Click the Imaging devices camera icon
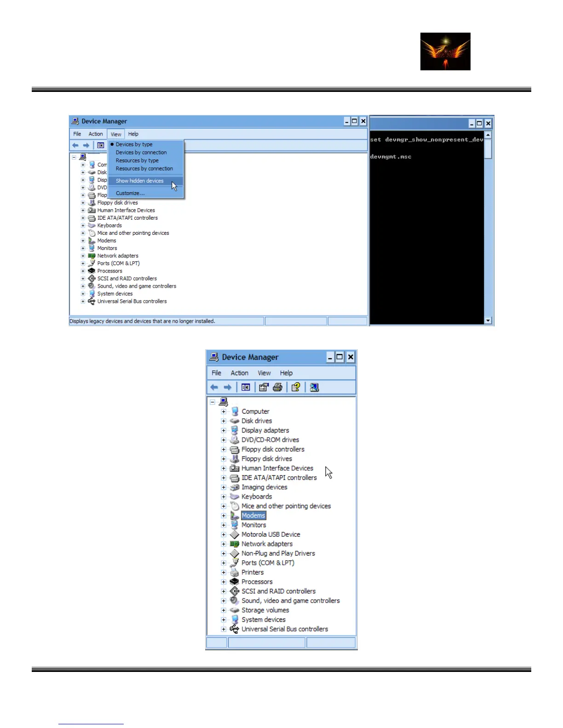 235,487
